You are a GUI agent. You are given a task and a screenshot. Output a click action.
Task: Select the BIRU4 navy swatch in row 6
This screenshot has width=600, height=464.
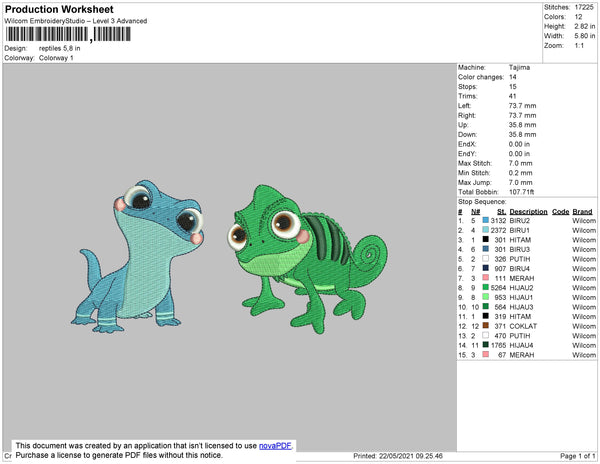(486, 268)
